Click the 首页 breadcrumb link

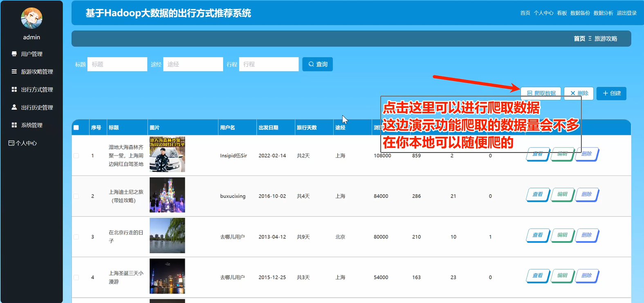click(579, 38)
